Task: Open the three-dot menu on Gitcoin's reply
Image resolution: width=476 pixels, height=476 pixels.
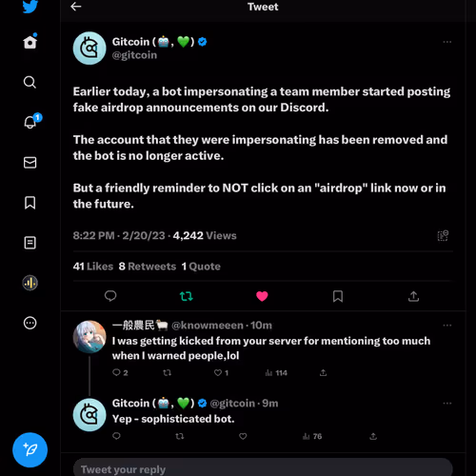Action: coord(447,404)
